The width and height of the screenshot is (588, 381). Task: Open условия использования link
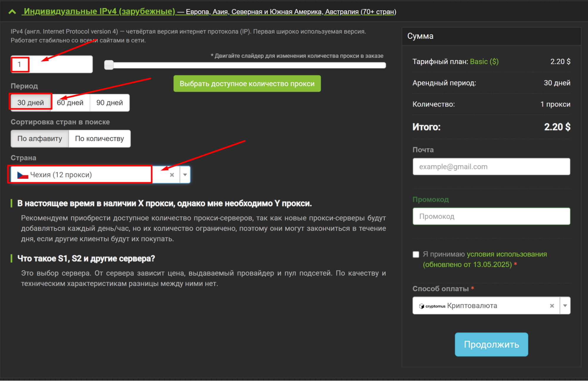507,254
